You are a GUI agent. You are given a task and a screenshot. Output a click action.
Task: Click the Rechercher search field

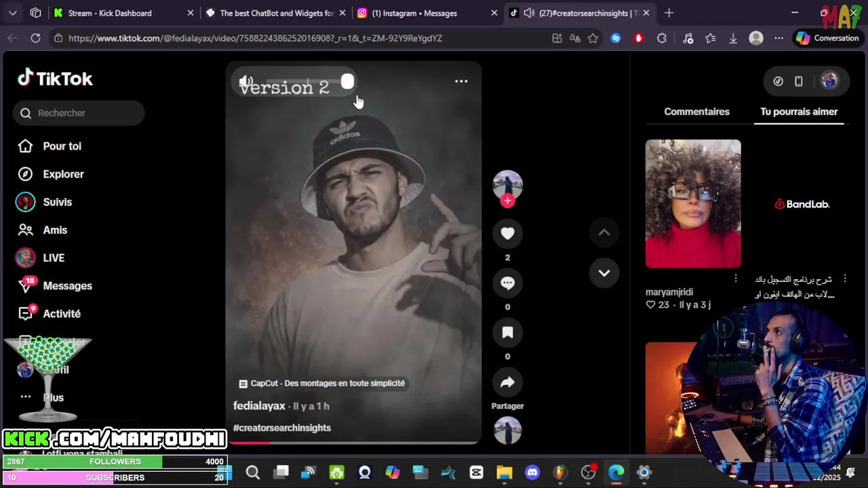click(x=79, y=113)
